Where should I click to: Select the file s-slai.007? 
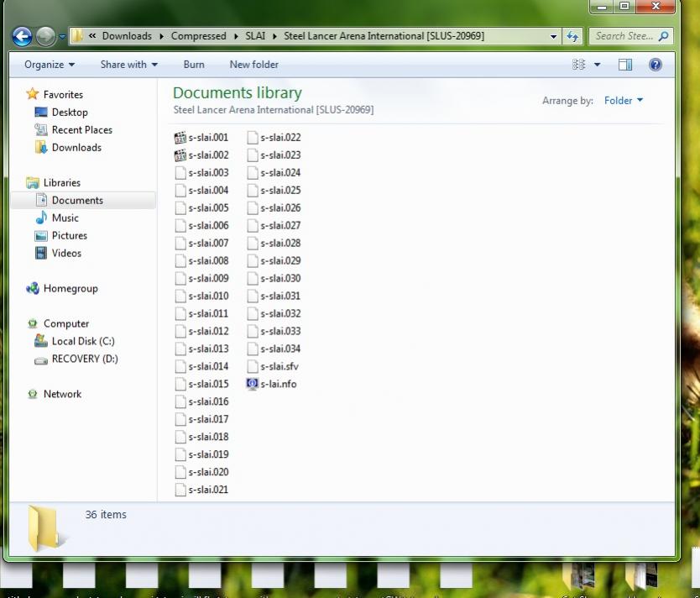pyautogui.click(x=201, y=243)
